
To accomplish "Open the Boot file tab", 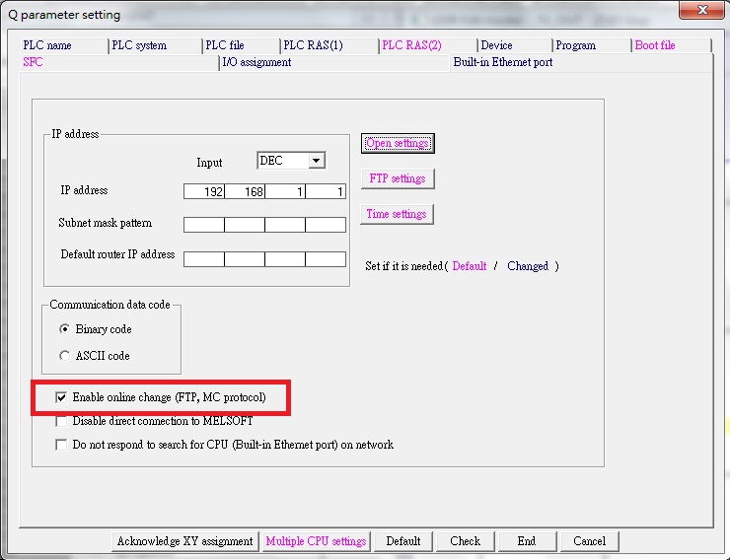I will (669, 45).
